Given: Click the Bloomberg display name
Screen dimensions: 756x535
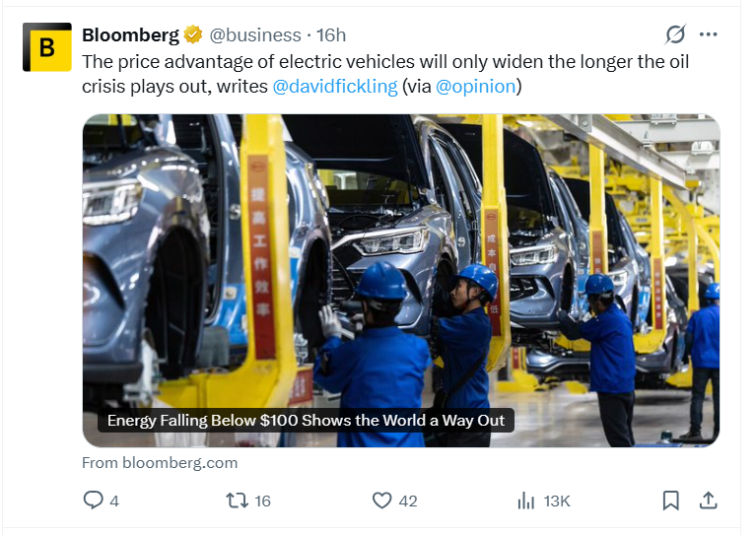Looking at the screenshot, I should click(130, 35).
